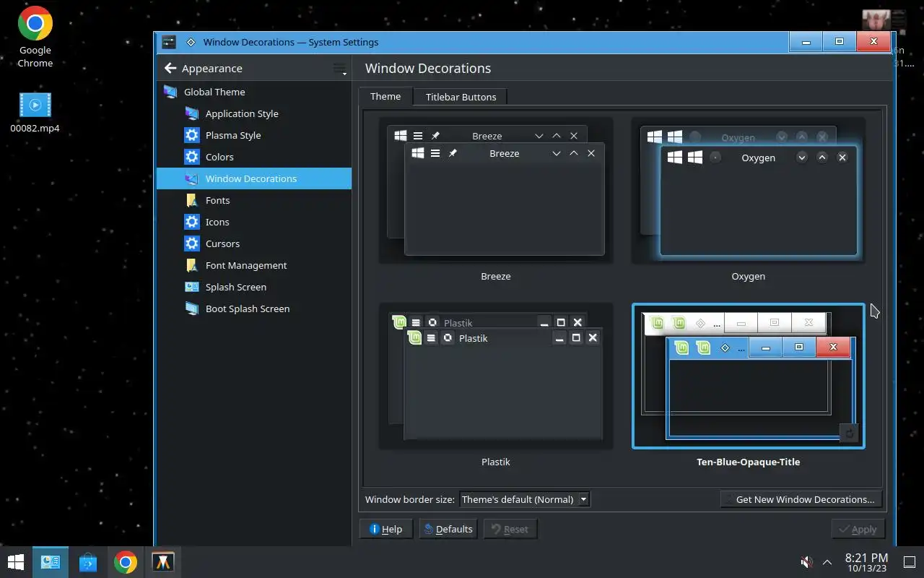This screenshot has height=578, width=924.
Task: Open the Windows Start menu button
Action: pos(16,562)
